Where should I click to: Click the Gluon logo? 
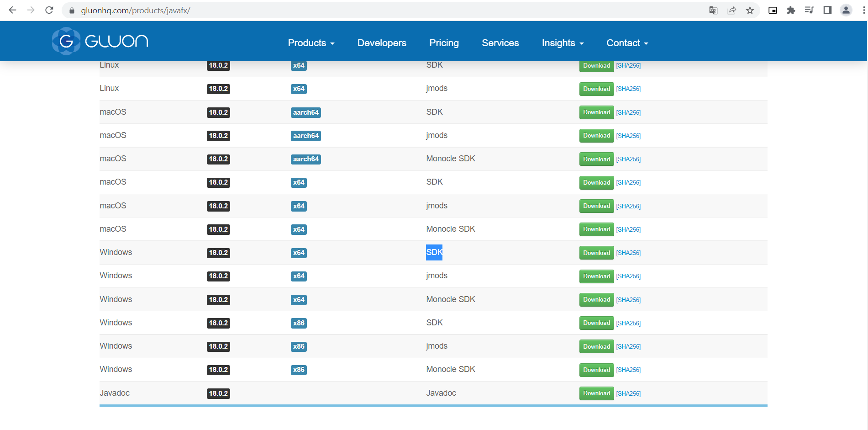[x=100, y=41]
